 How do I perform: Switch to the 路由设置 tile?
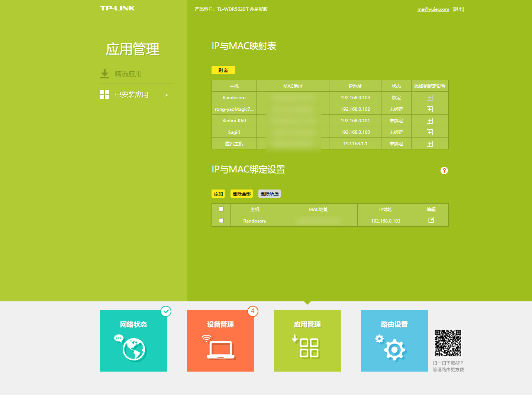coord(394,341)
